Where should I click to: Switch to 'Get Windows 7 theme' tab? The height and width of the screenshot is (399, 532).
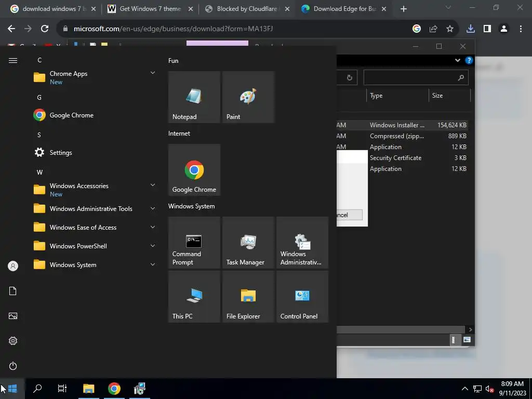pyautogui.click(x=150, y=9)
